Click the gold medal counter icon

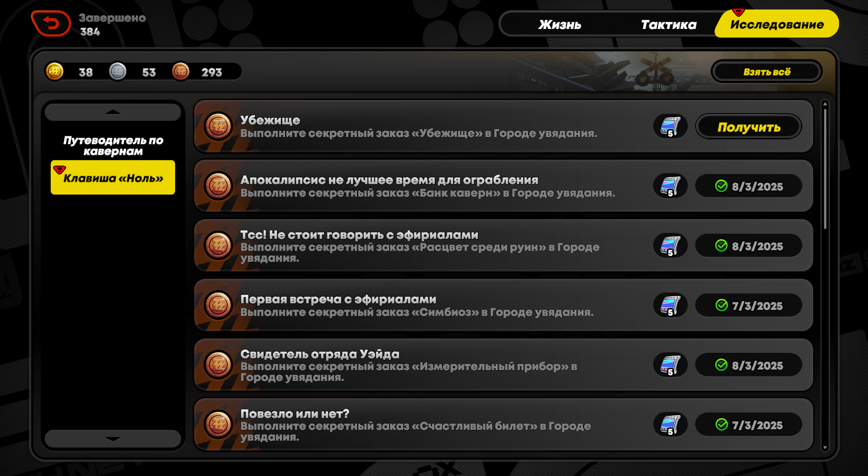pos(55,71)
